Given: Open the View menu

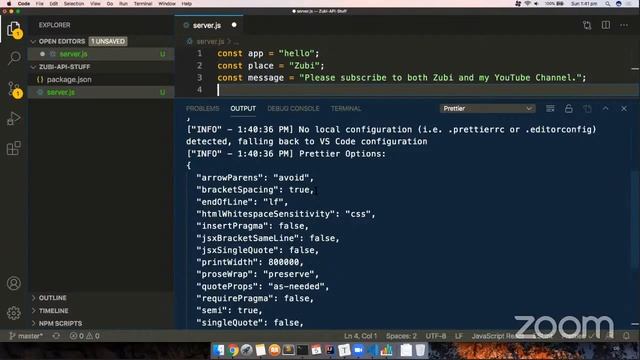Looking at the screenshot, I should pos(95,3).
